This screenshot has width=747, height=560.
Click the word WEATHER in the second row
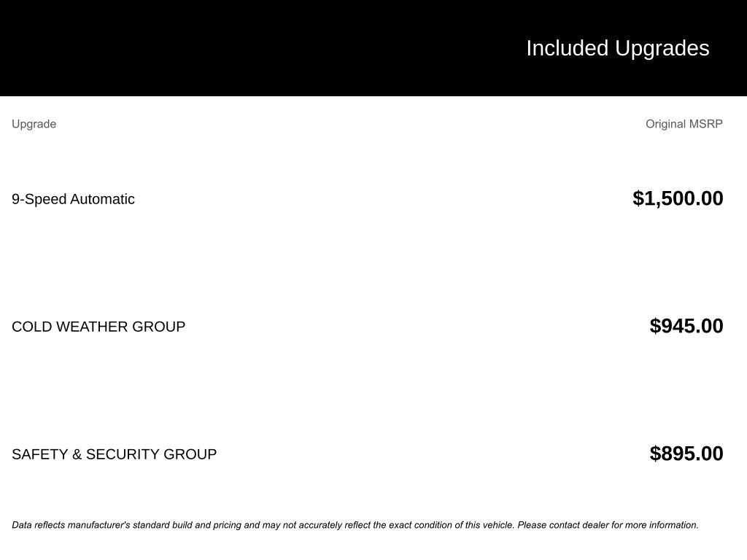[91, 327]
